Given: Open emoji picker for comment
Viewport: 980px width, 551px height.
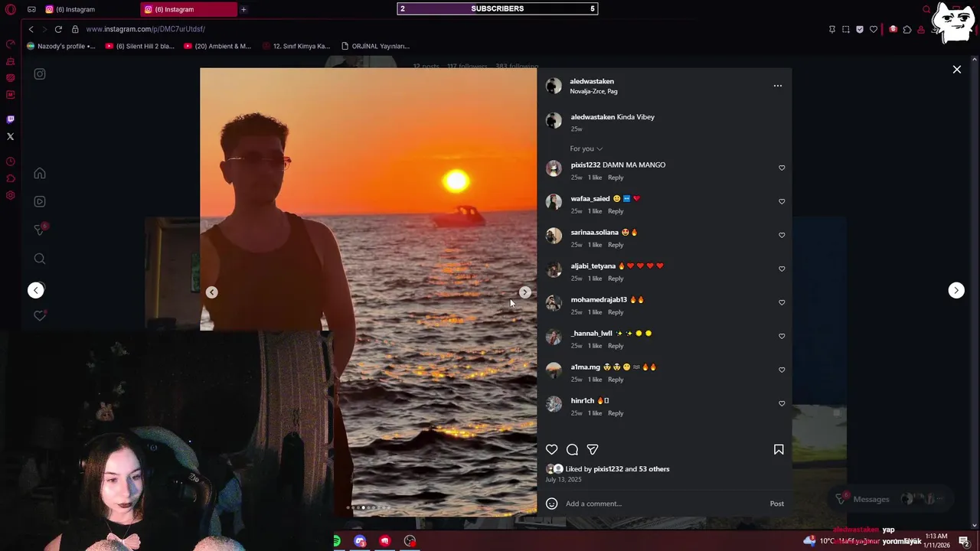Looking at the screenshot, I should tap(552, 504).
